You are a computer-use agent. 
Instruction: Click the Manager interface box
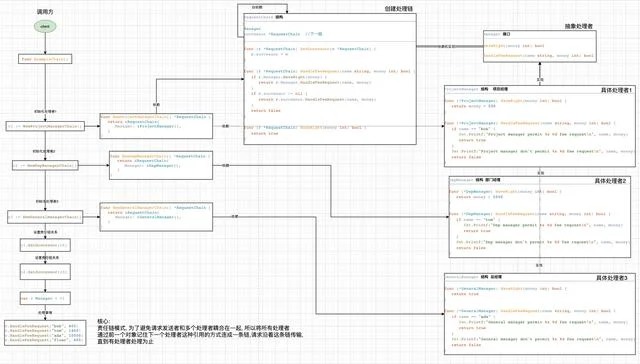(540, 46)
